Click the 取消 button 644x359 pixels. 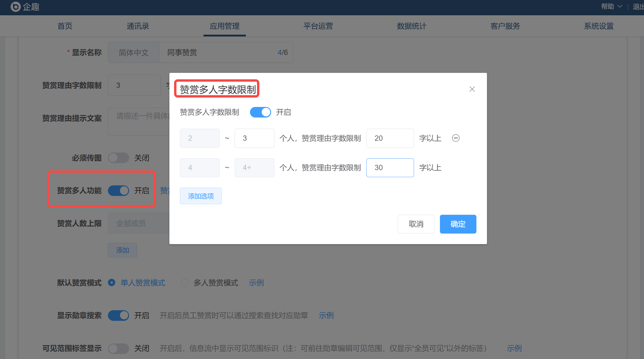416,224
